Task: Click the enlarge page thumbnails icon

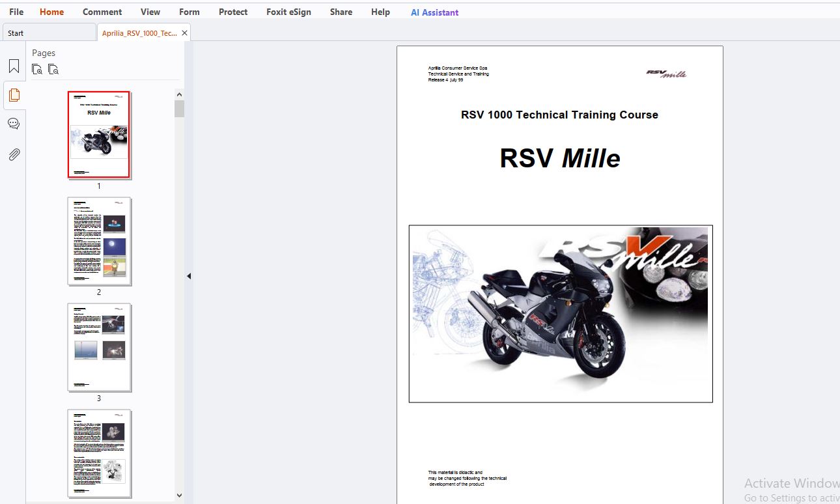Action: 37,69
